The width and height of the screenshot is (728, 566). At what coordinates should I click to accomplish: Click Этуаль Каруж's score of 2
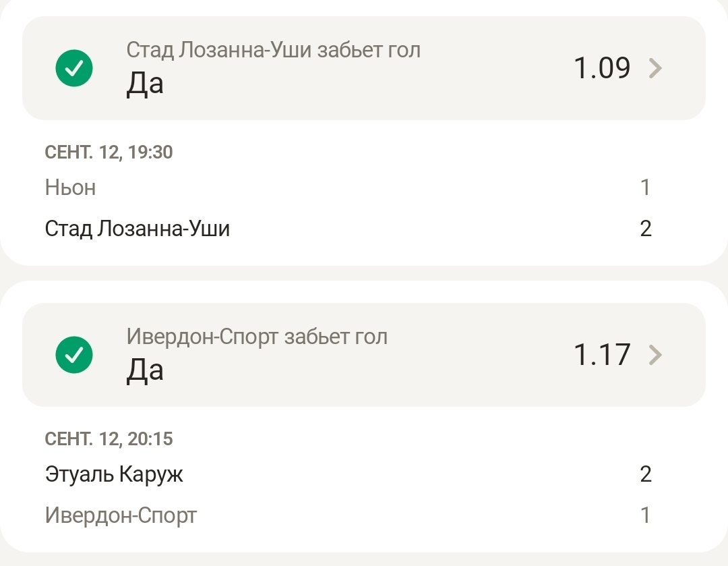tap(645, 474)
